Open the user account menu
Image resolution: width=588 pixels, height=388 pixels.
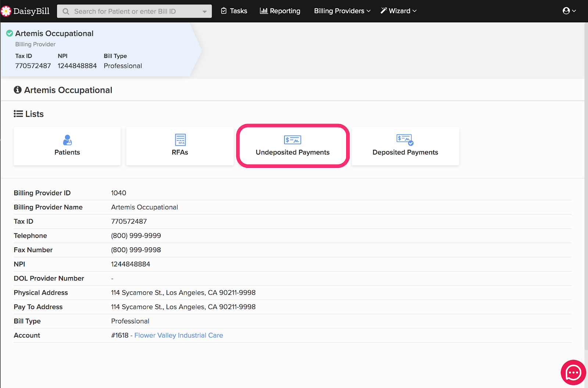click(569, 11)
